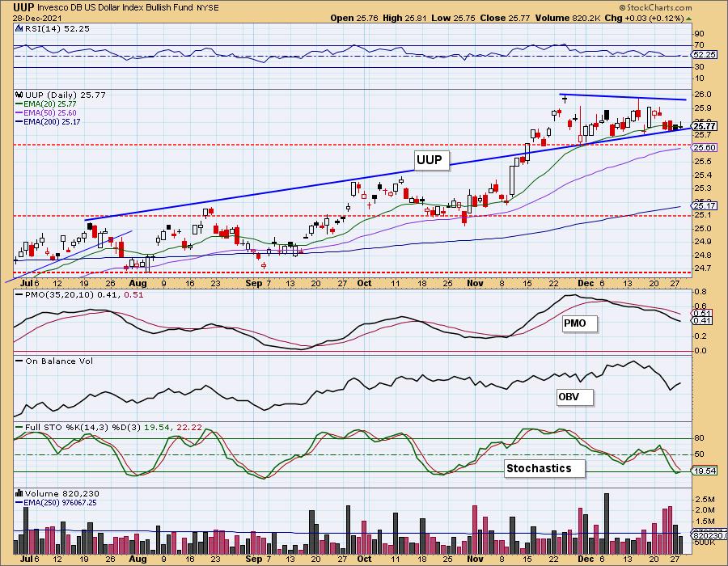Click the 'PMO(35,20,10) 0.41, 0.51' legend text

tap(84, 294)
